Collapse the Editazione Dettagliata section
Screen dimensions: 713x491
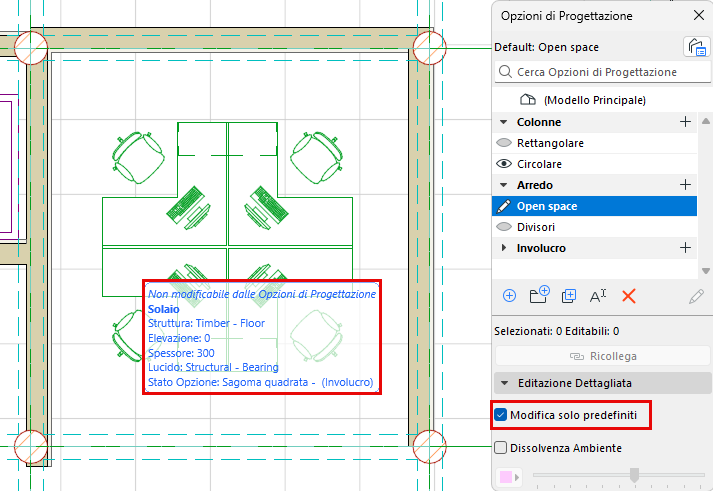click(x=504, y=383)
